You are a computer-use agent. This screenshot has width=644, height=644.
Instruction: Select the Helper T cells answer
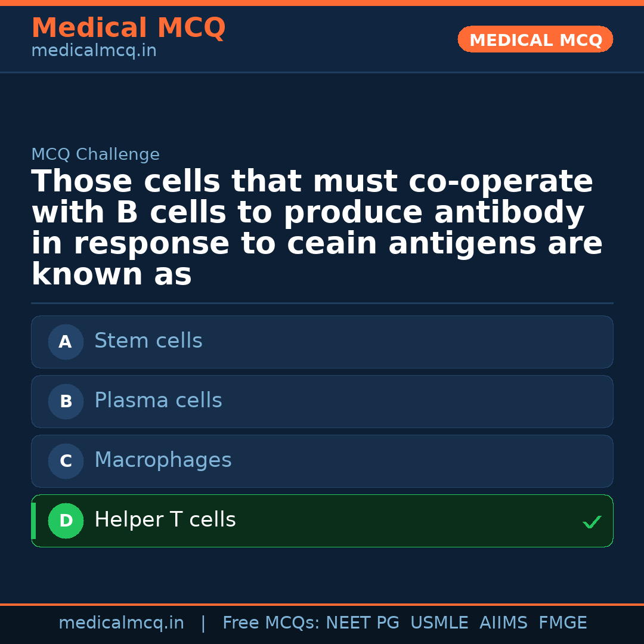pyautogui.click(x=322, y=521)
